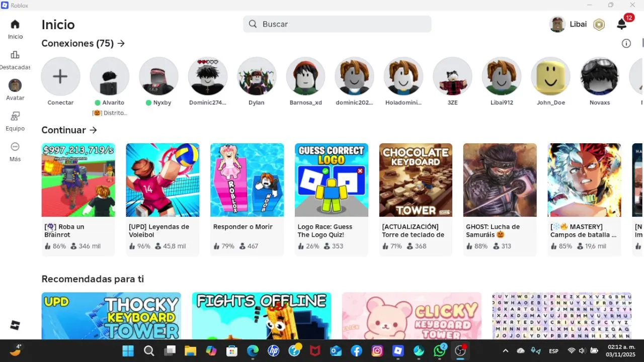Open Conexiones (75) list

[x=83, y=44]
